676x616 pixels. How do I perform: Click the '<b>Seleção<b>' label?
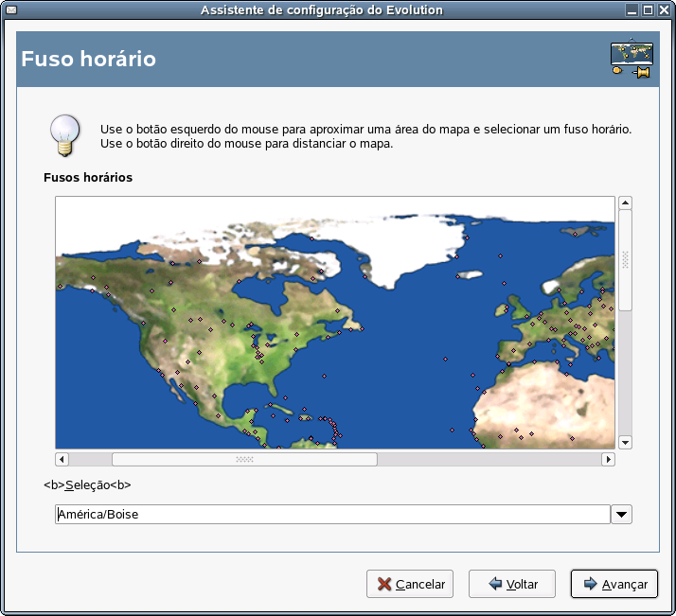(87, 485)
